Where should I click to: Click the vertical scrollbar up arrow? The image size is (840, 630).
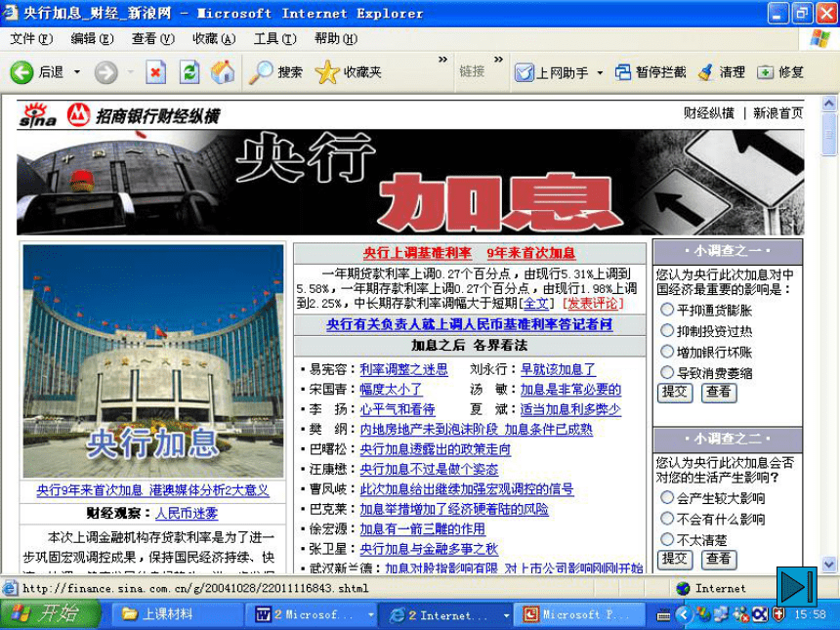coord(828,103)
